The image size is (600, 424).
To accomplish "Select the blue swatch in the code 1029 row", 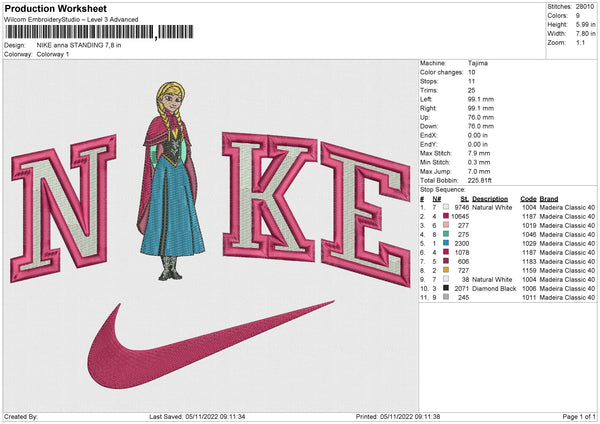I will click(446, 243).
